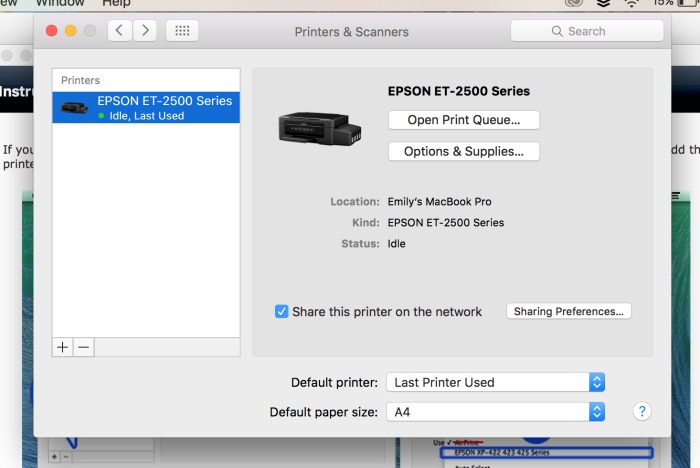Click the Printers & Scanners window title
This screenshot has height=468, width=700.
point(351,32)
